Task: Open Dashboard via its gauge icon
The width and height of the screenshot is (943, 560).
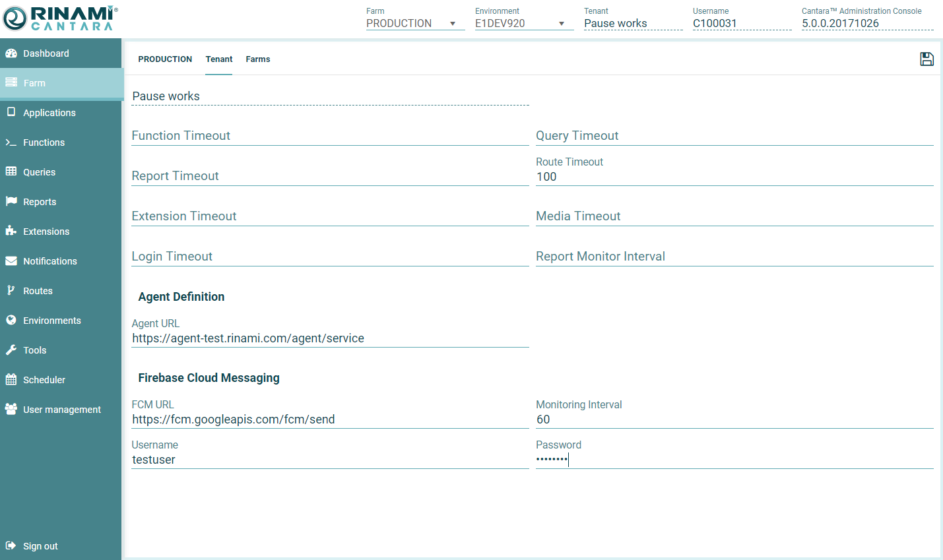Action: [11, 53]
